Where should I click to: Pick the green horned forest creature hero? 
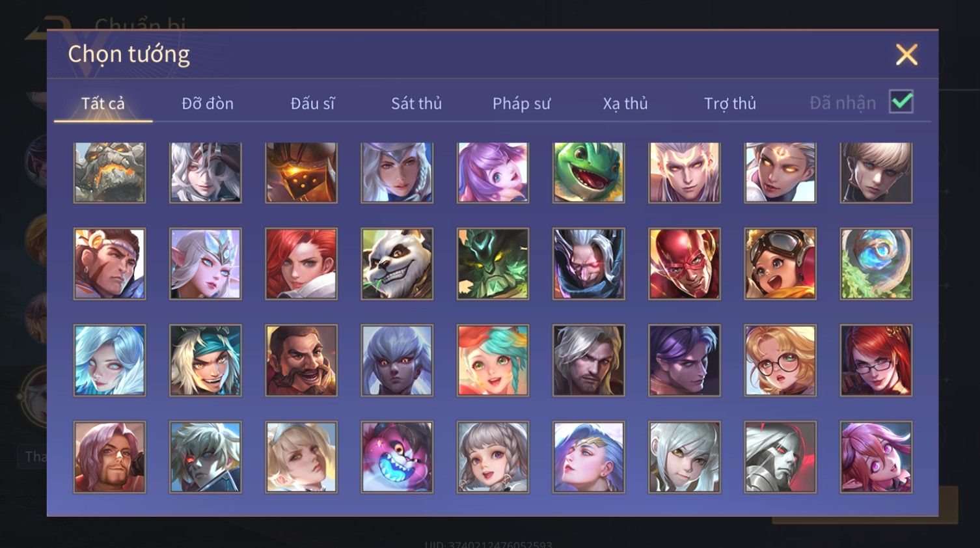[493, 264]
